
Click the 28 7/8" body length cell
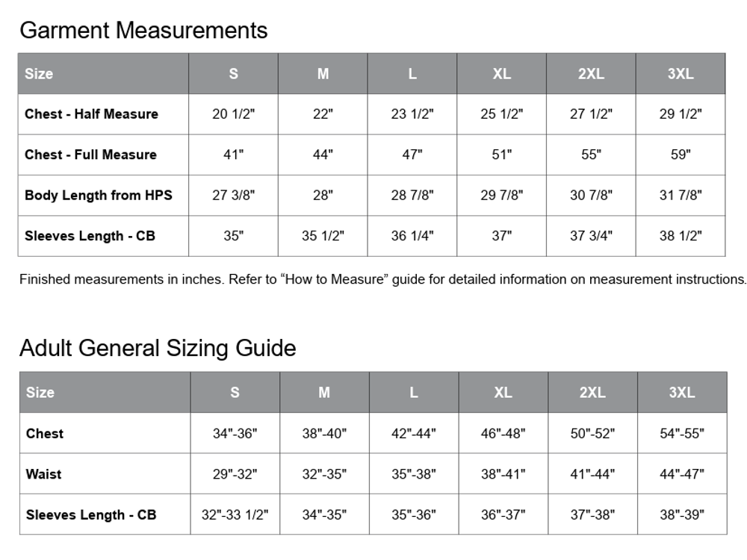click(412, 195)
